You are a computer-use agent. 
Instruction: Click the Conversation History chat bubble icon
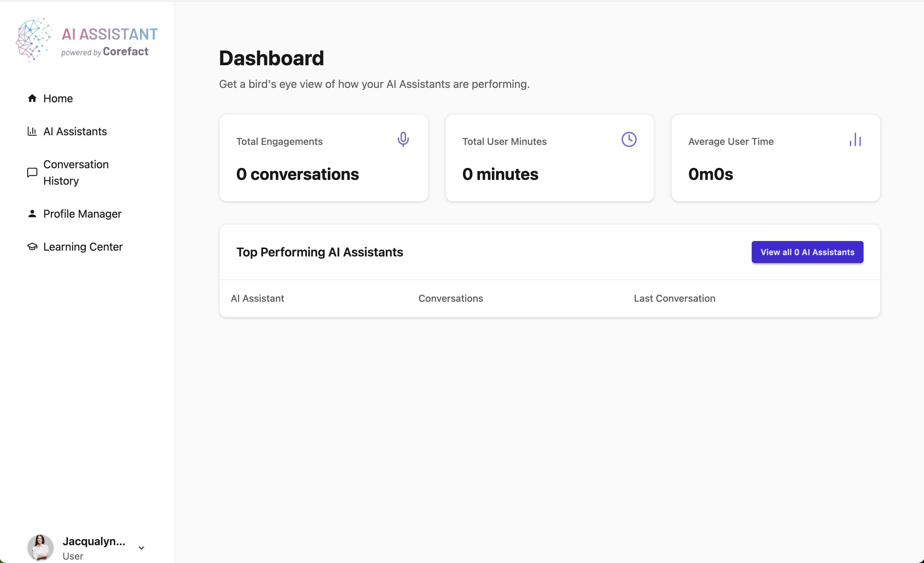pyautogui.click(x=32, y=173)
